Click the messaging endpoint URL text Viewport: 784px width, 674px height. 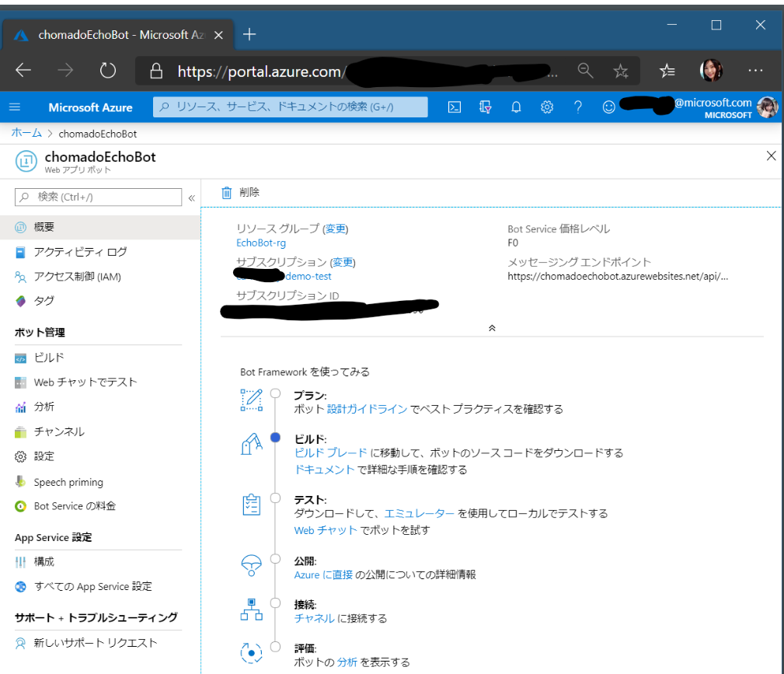[x=618, y=276]
